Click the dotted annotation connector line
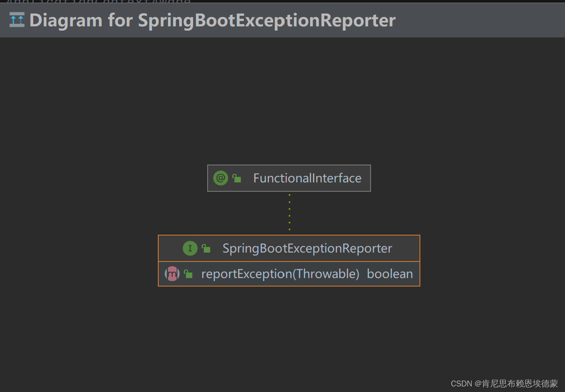 pos(289,213)
